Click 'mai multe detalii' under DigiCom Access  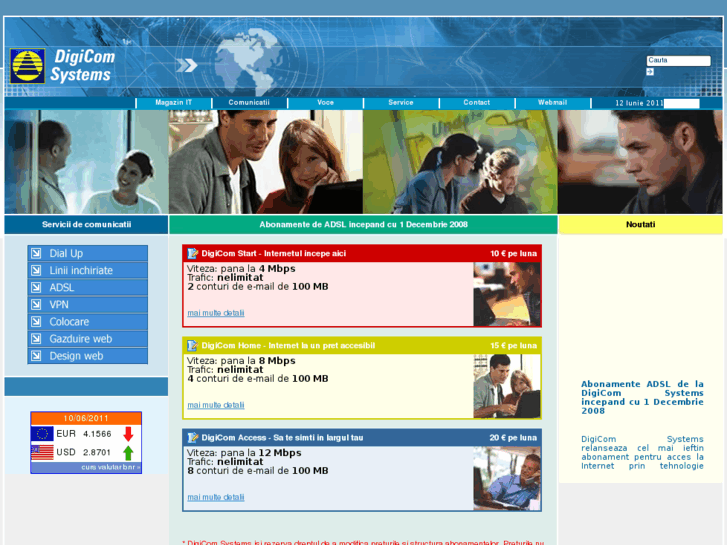tap(216, 497)
